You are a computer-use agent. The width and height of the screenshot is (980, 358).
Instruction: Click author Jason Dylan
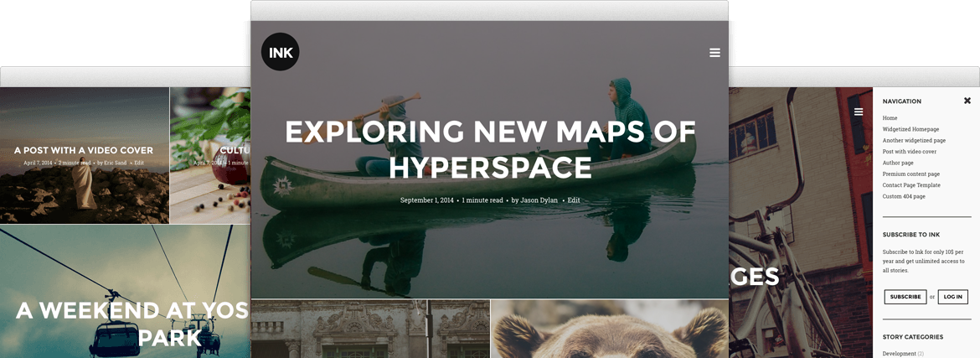click(539, 200)
